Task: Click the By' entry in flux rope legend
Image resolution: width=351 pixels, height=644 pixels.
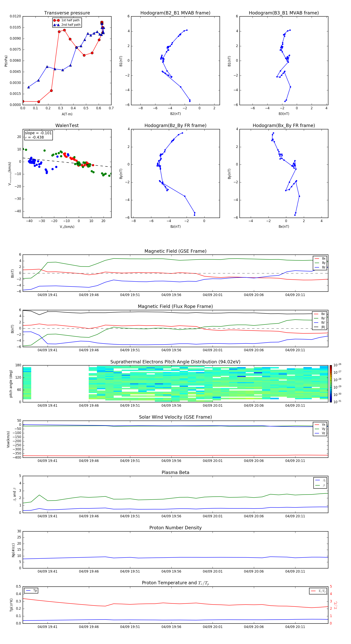Action: [x=320, y=318]
